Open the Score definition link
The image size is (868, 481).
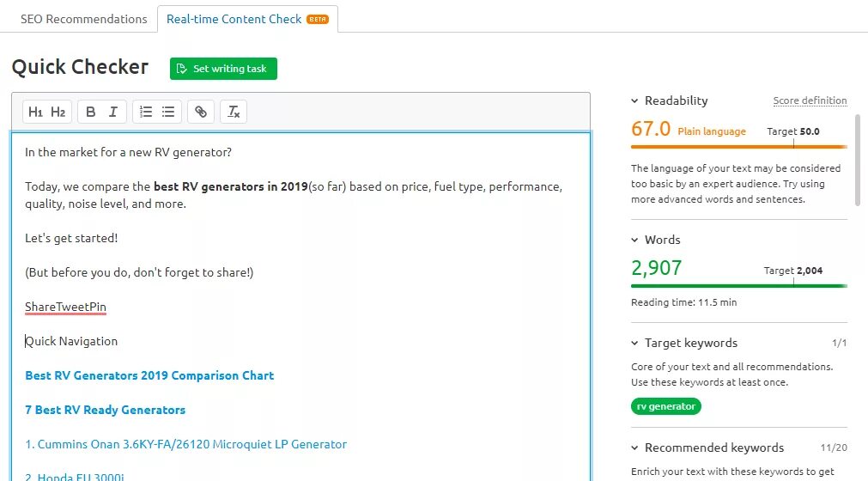click(x=810, y=100)
